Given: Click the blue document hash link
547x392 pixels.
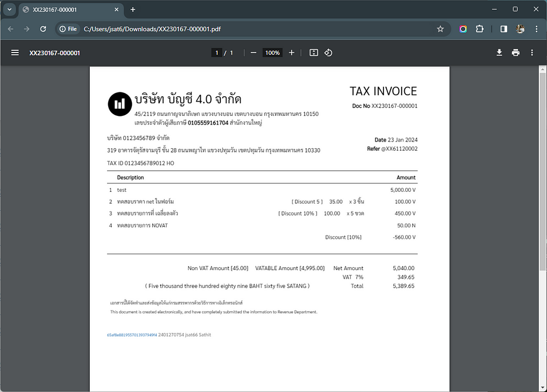Looking at the screenshot, I should [x=132, y=335].
